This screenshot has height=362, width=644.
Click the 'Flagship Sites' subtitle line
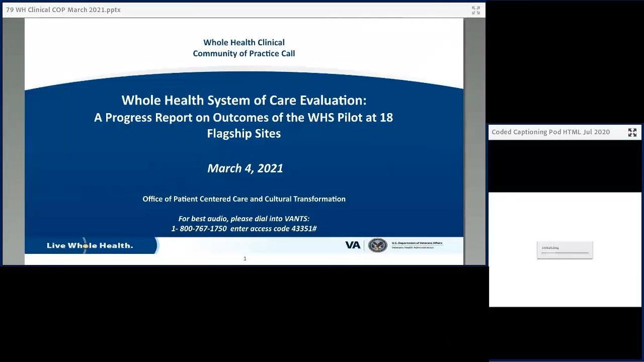coord(244,133)
